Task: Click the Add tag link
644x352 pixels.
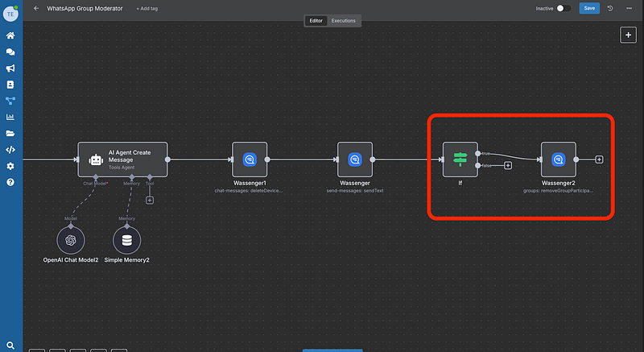Action: [x=147, y=8]
